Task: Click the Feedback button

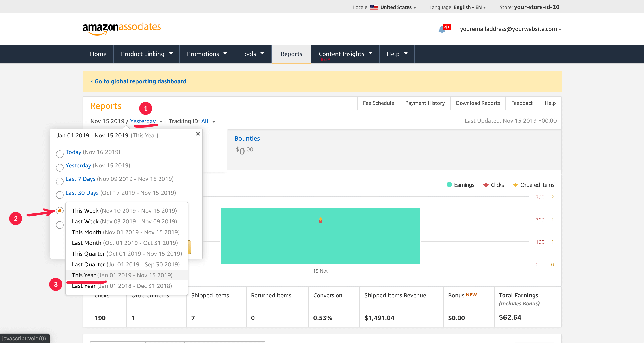Action: pos(522,103)
